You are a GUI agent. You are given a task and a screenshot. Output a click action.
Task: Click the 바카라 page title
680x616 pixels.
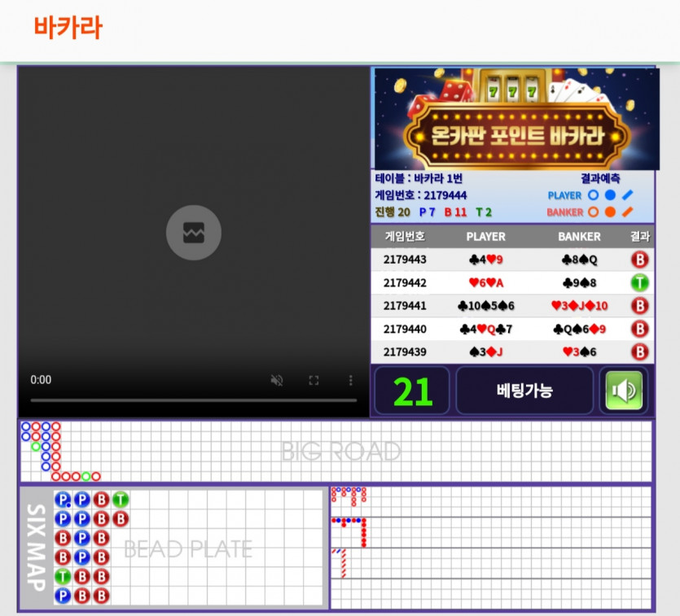pos(68,28)
